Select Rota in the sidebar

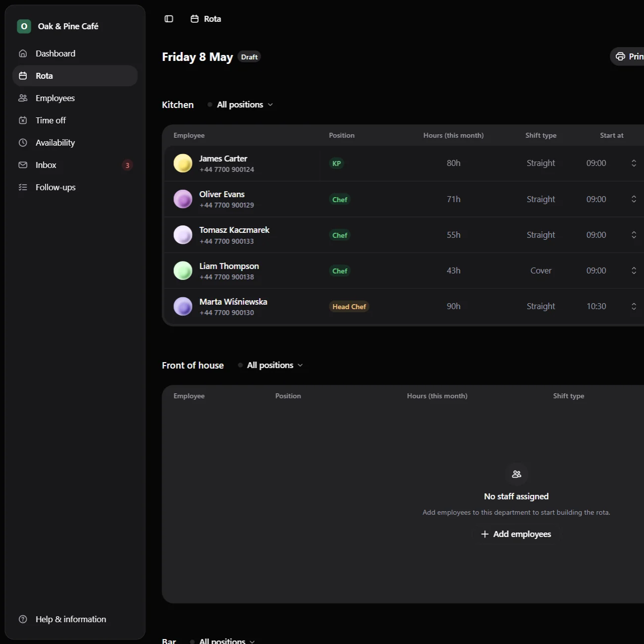pos(75,76)
